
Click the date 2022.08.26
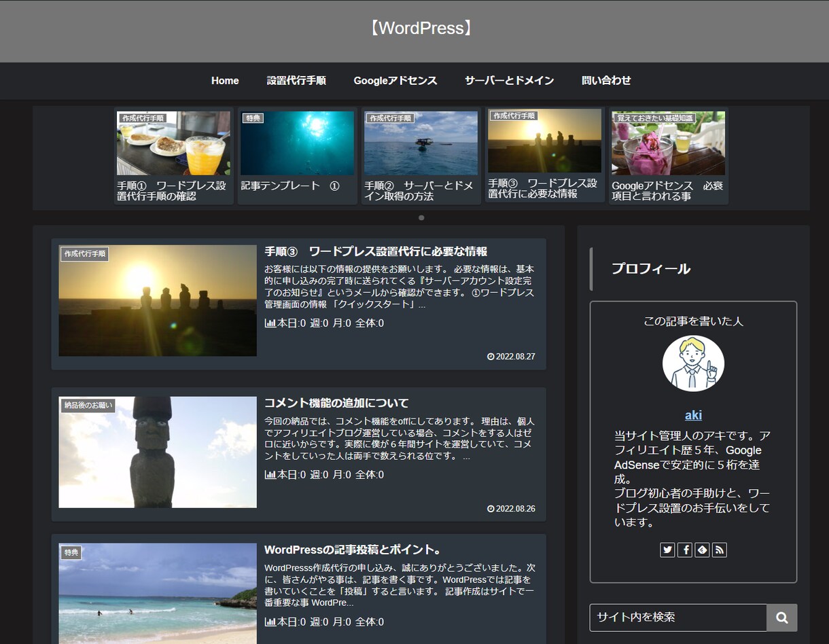click(x=511, y=509)
